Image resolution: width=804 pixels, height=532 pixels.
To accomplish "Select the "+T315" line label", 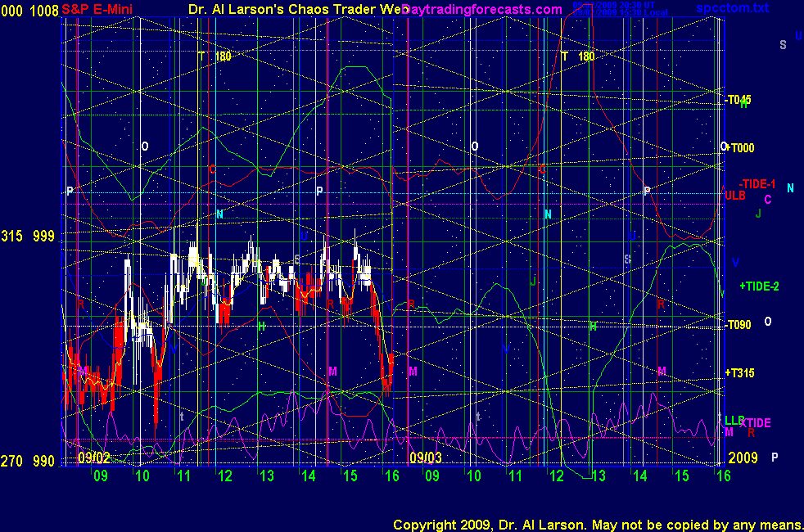I will point(740,373).
